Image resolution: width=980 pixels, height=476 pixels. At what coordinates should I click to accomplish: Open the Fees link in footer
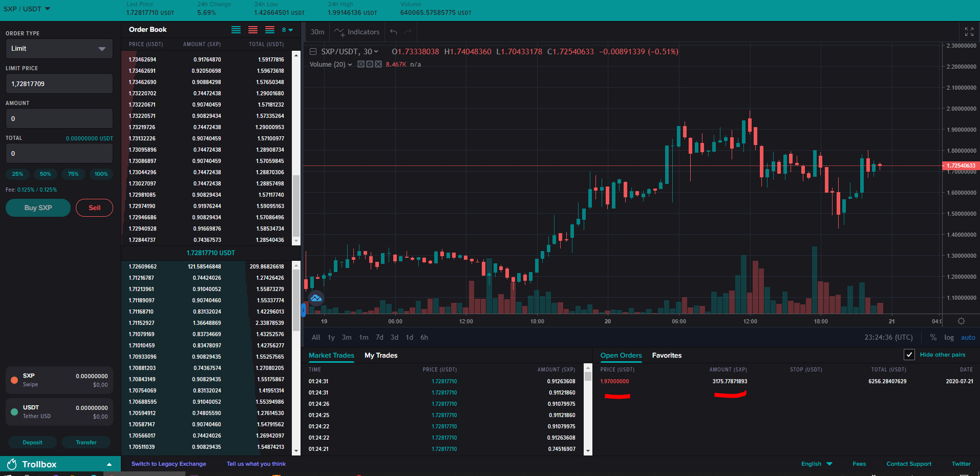(859, 464)
